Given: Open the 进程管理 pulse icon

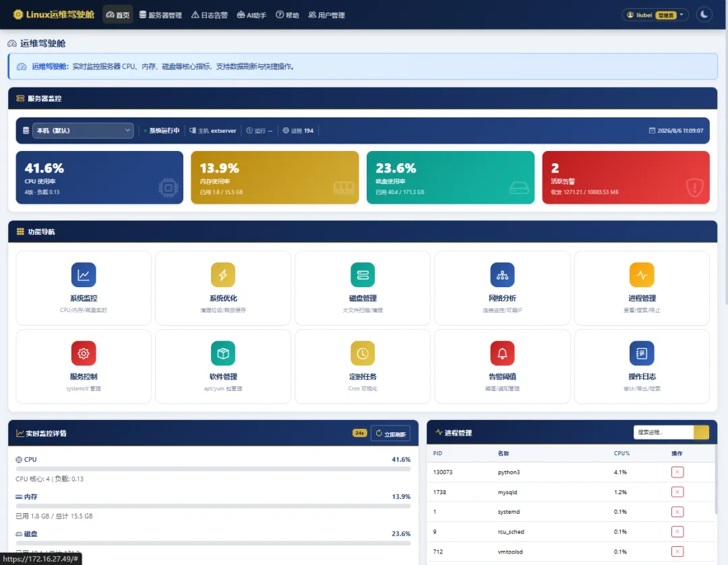Looking at the screenshot, I should click(x=642, y=274).
